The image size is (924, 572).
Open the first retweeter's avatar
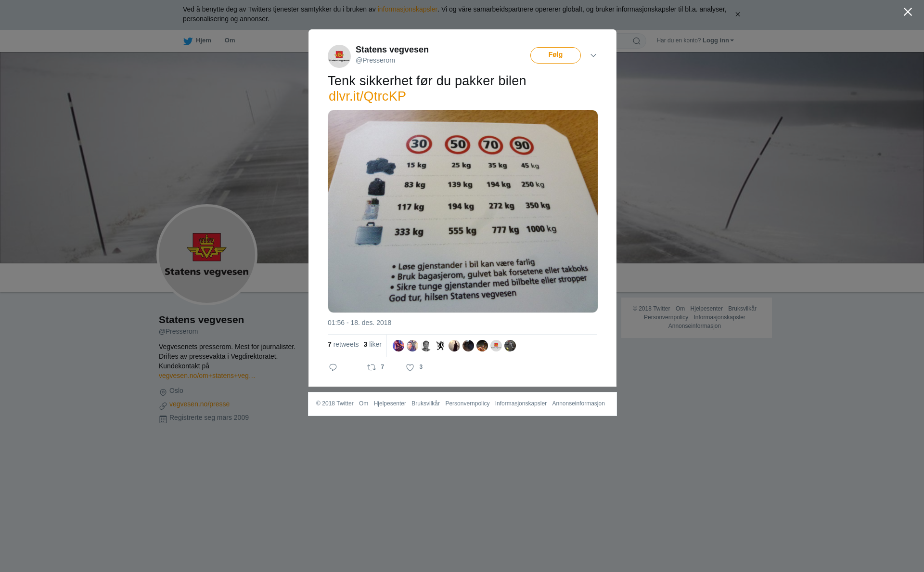[398, 346]
